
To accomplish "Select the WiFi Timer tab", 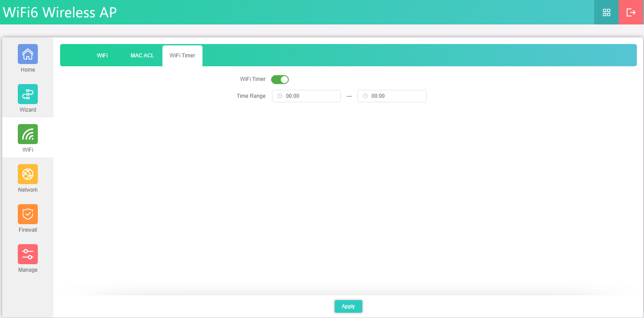I will coord(182,56).
